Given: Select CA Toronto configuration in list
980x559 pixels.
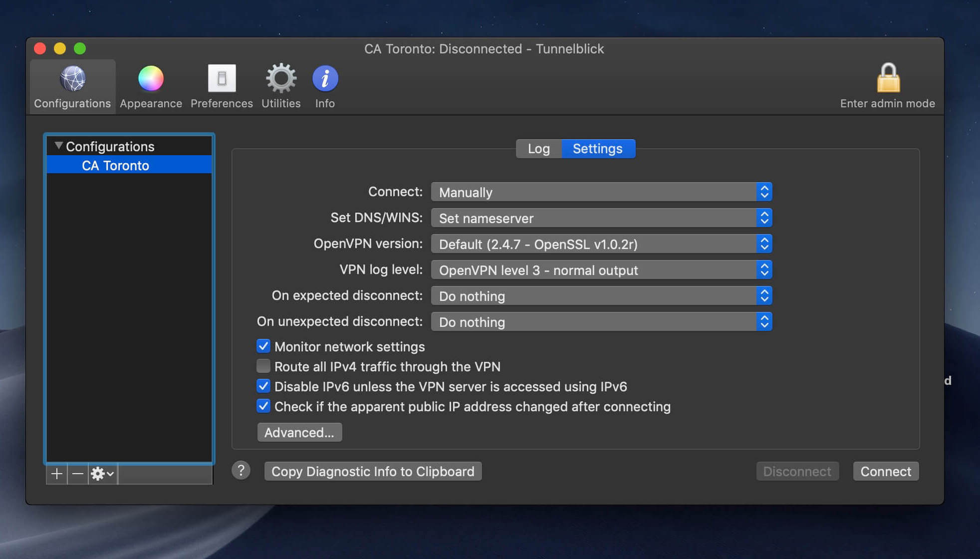Looking at the screenshot, I should pyautogui.click(x=129, y=165).
